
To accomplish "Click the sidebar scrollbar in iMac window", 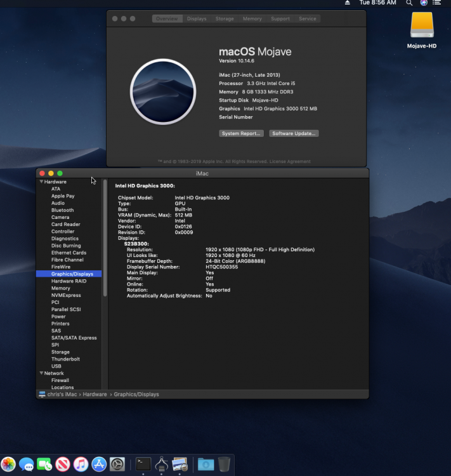I will [105, 238].
